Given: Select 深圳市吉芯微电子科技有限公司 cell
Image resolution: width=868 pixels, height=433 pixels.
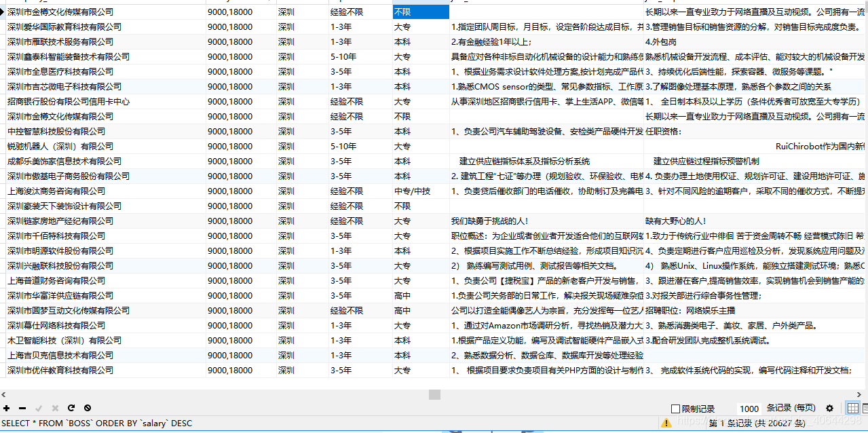Looking at the screenshot, I should click(x=105, y=86).
